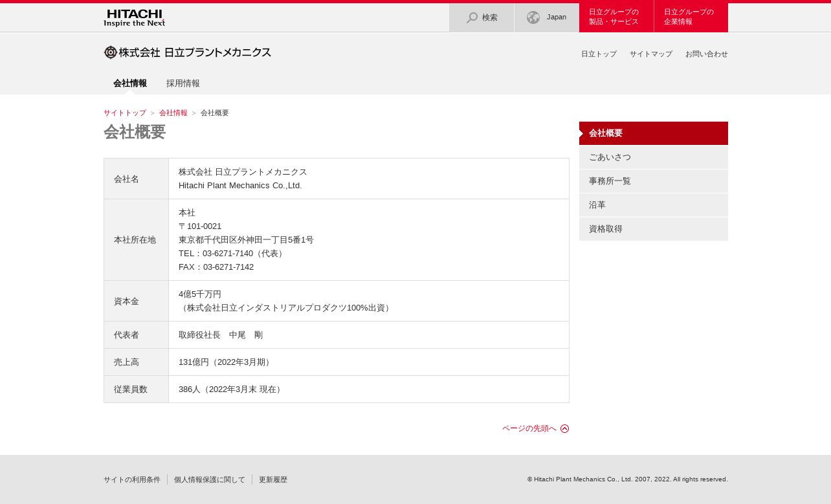Image resolution: width=831 pixels, height=504 pixels.
Task: Open 資格取得 in the side menu
Action: pos(654,229)
